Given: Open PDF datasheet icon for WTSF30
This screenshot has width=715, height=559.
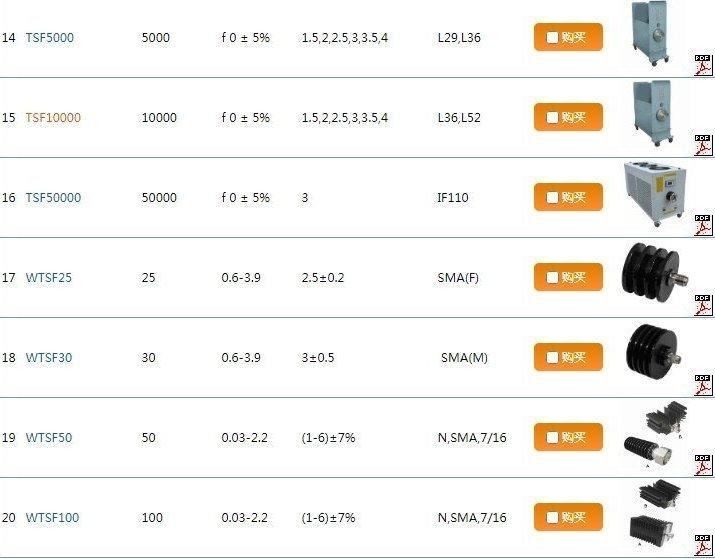Looking at the screenshot, I should point(704,384).
